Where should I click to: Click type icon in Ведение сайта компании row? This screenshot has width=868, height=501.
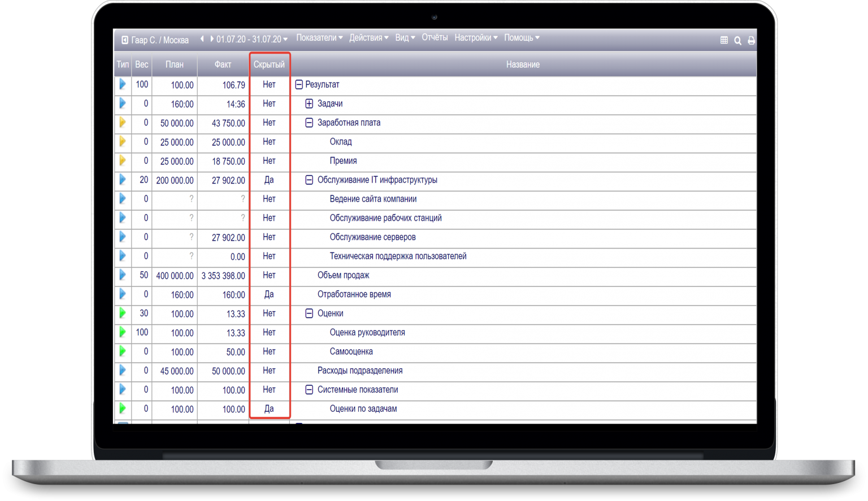[123, 199]
